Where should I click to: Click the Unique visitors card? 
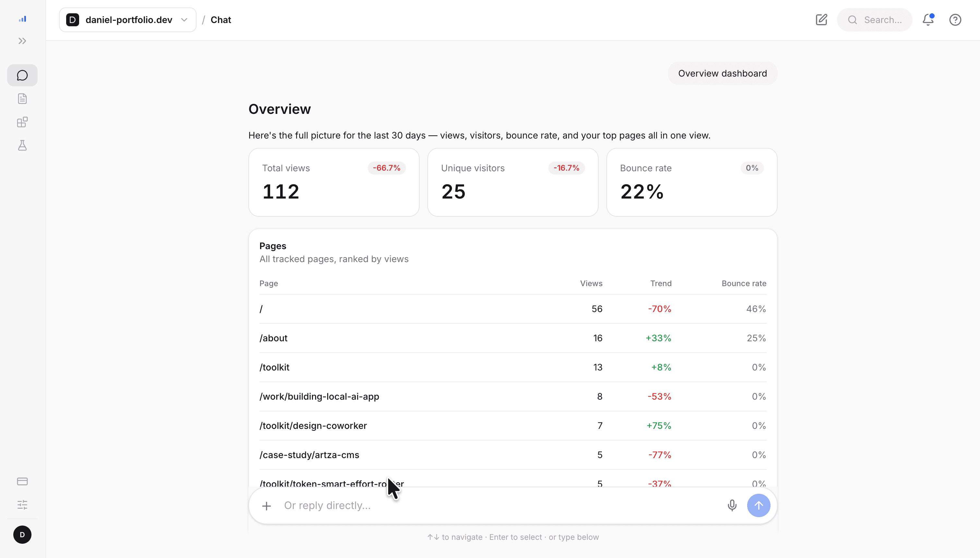click(x=512, y=182)
